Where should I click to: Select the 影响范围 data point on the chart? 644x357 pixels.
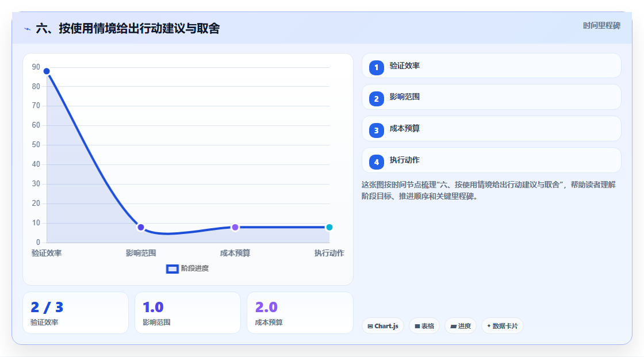click(x=141, y=227)
